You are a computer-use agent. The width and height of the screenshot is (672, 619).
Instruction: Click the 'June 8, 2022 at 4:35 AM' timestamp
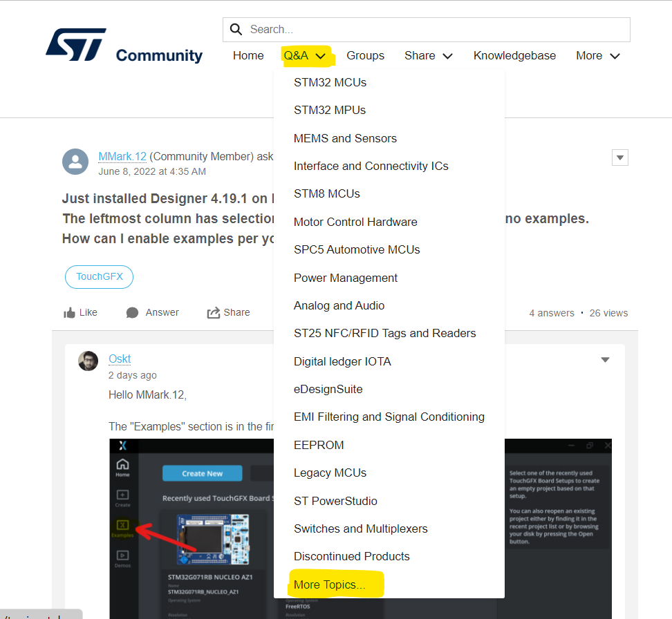click(x=152, y=172)
